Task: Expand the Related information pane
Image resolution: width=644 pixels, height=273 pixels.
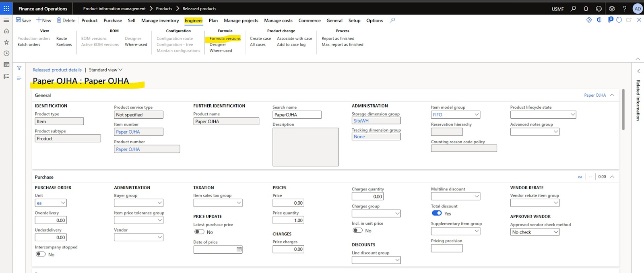Action: pos(638,71)
